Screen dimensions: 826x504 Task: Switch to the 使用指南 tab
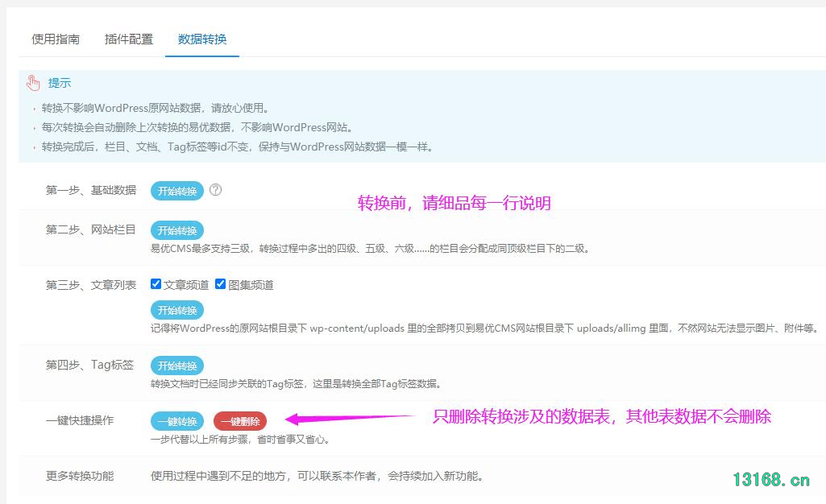(56, 39)
